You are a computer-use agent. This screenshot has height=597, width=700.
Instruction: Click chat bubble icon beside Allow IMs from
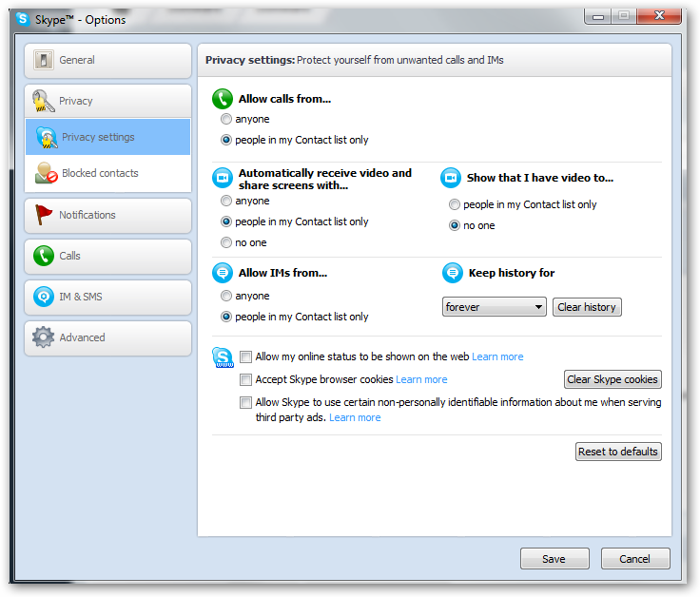tap(223, 273)
